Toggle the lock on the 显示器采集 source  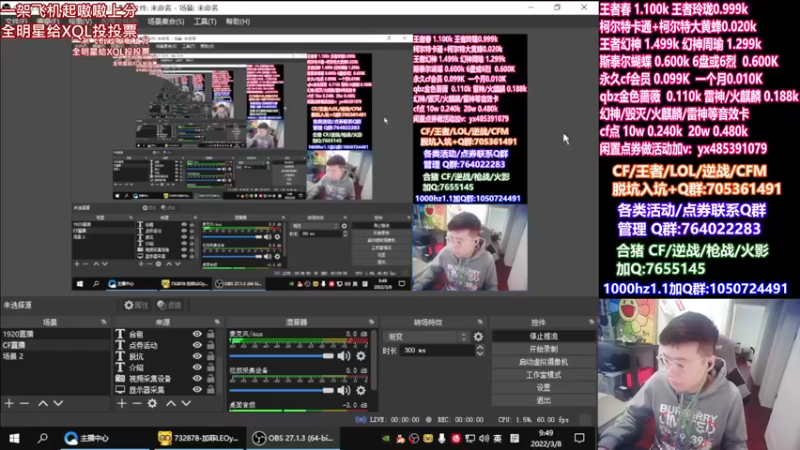coord(210,390)
